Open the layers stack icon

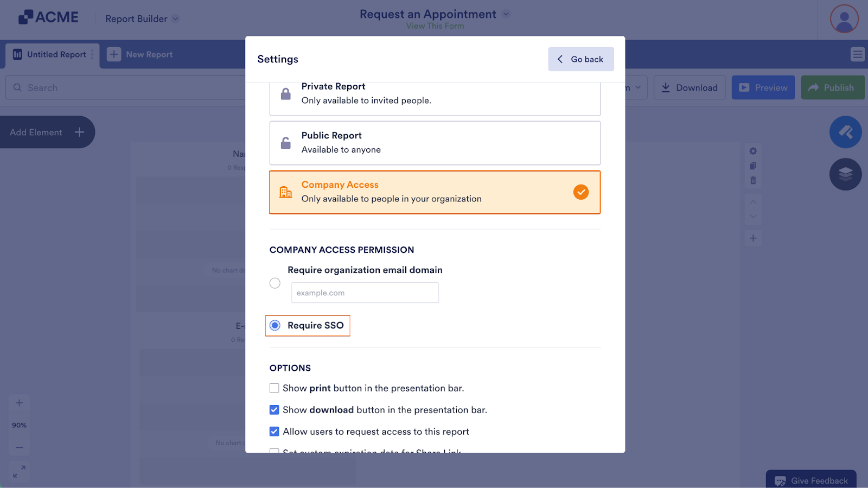(x=845, y=174)
